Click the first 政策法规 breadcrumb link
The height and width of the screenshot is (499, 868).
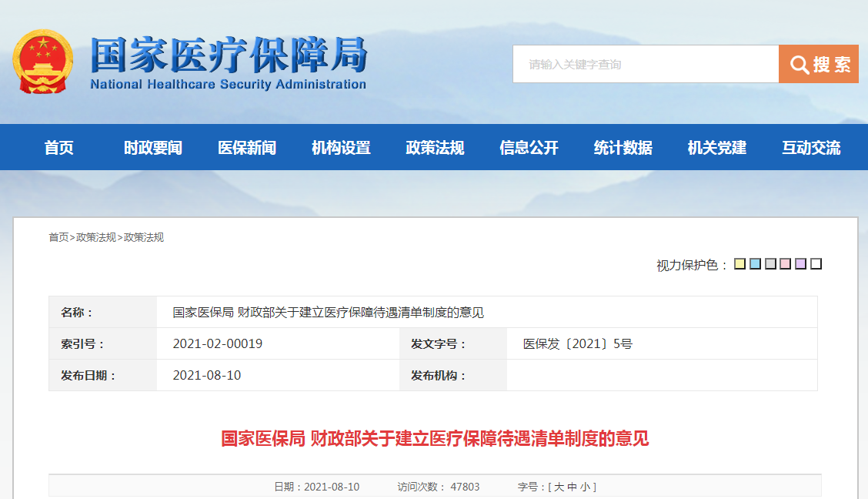(95, 237)
